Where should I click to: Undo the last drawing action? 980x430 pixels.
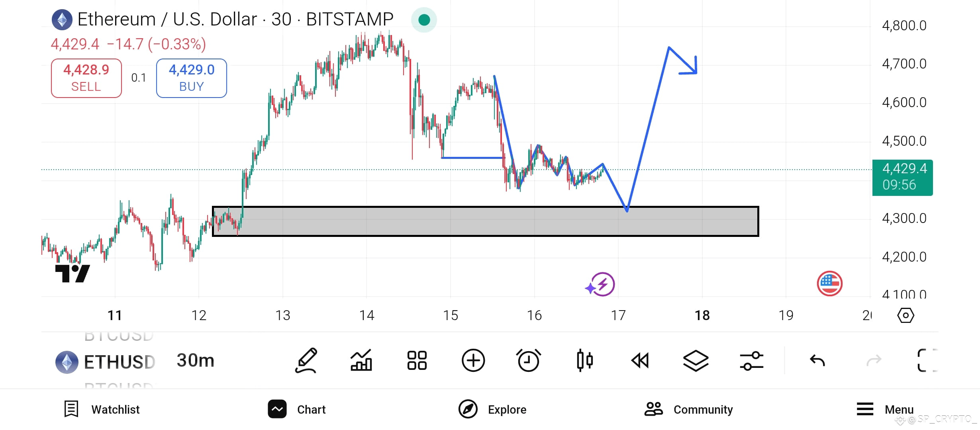(817, 361)
